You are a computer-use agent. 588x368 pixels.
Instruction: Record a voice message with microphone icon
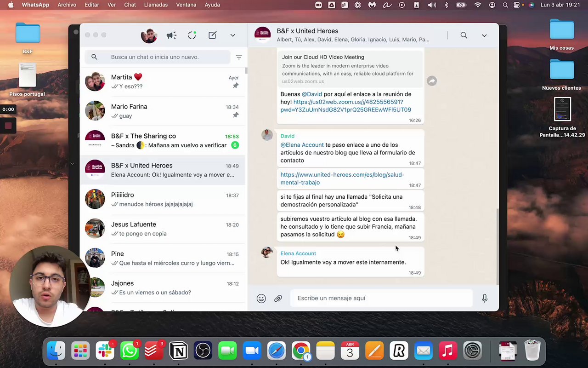click(485, 299)
